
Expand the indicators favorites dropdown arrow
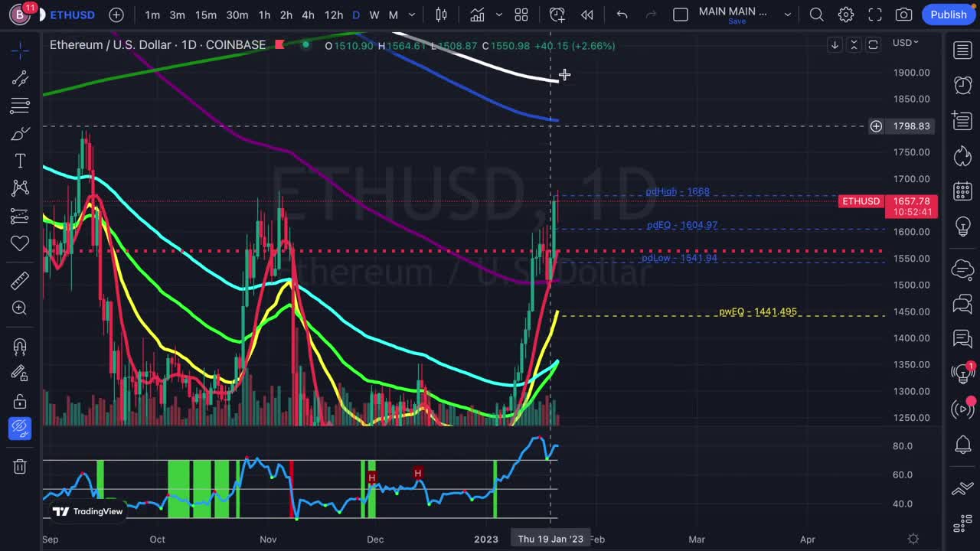[499, 15]
